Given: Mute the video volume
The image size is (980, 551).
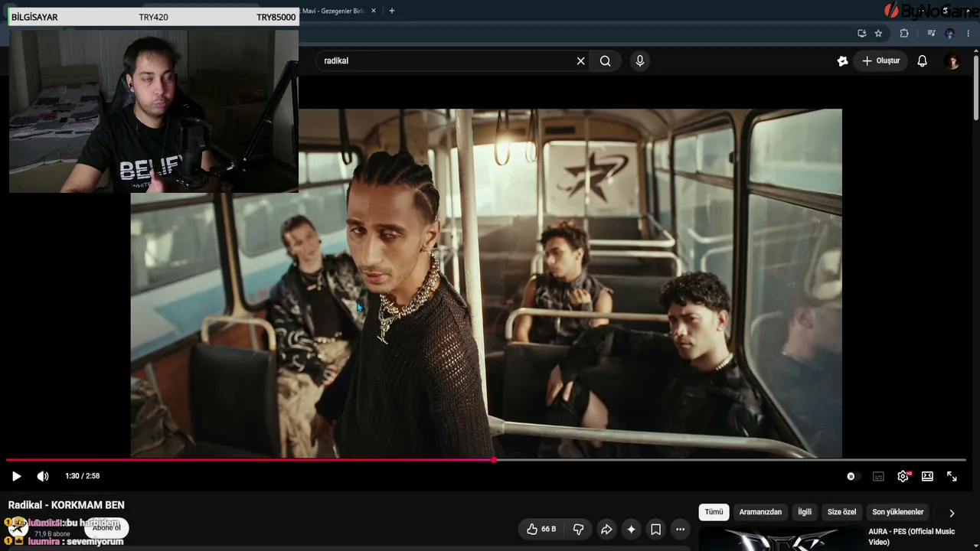Looking at the screenshot, I should [x=43, y=476].
